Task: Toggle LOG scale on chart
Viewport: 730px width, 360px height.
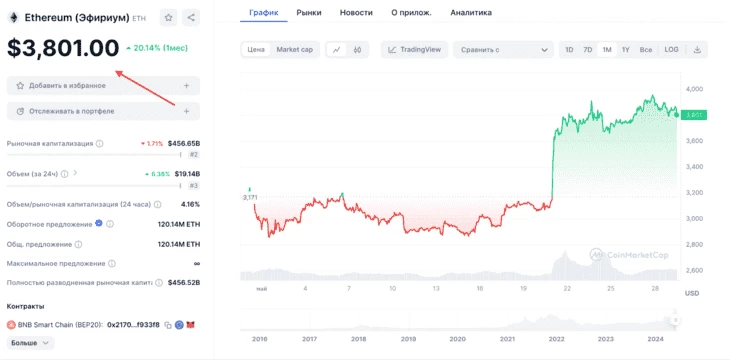Action: pyautogui.click(x=671, y=50)
